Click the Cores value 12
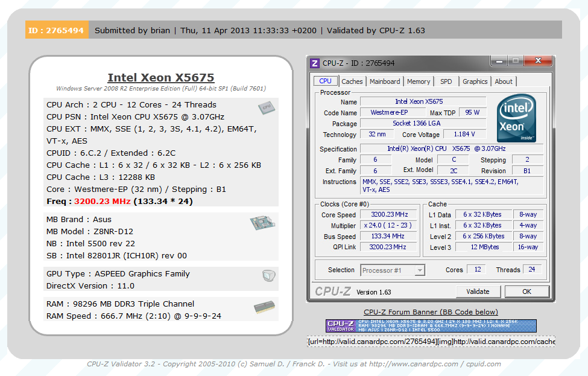 click(x=477, y=269)
